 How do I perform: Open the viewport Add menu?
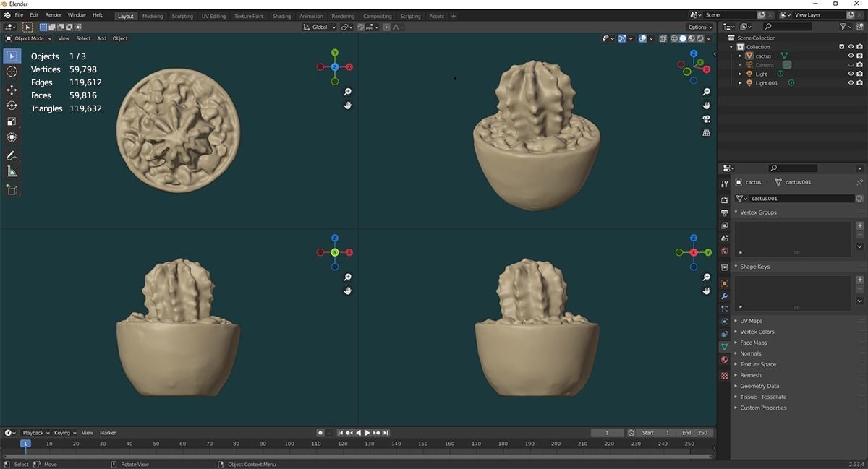coord(101,38)
